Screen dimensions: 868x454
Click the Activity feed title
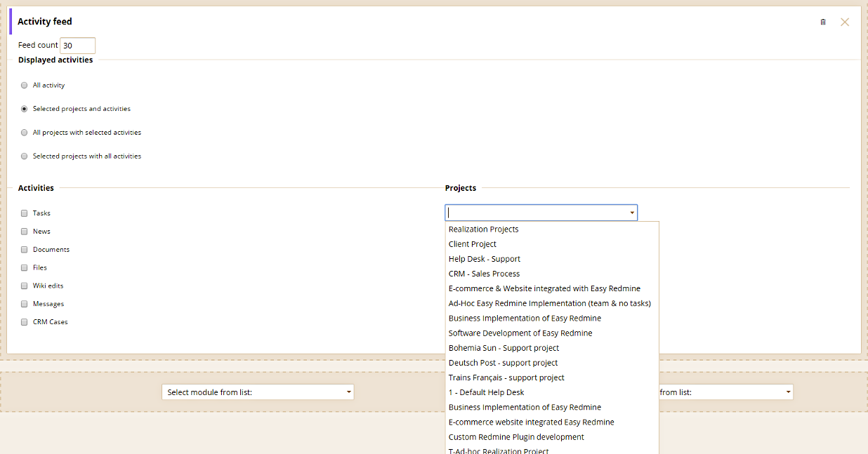click(x=45, y=22)
